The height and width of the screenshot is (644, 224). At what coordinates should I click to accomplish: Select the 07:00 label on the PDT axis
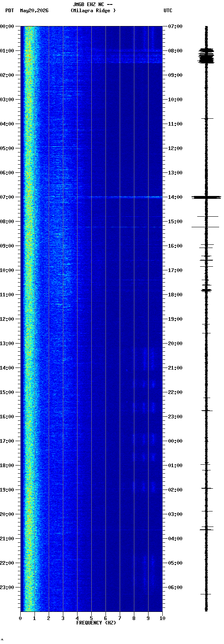click(7, 197)
